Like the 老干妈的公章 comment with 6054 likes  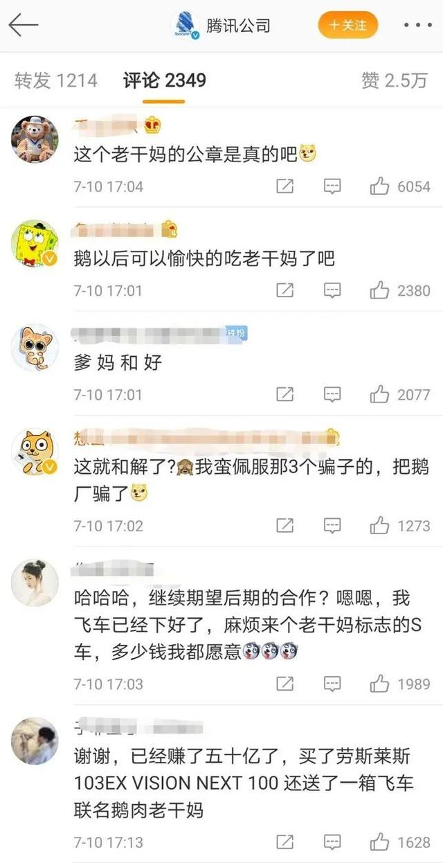(x=379, y=186)
